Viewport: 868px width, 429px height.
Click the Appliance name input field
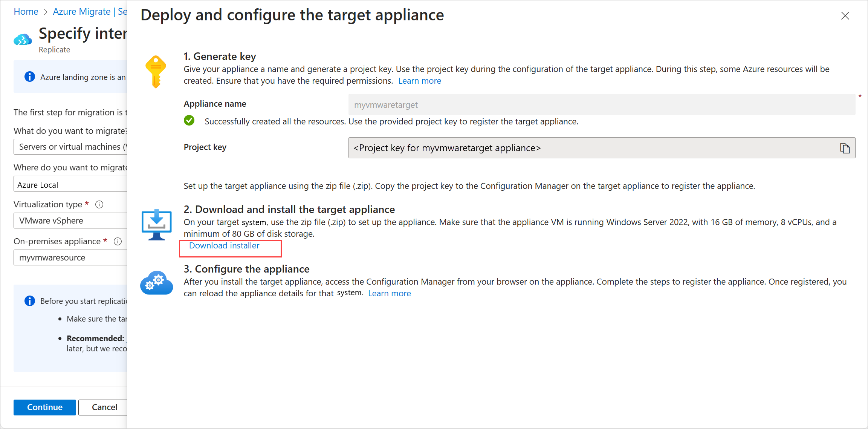[x=601, y=105]
